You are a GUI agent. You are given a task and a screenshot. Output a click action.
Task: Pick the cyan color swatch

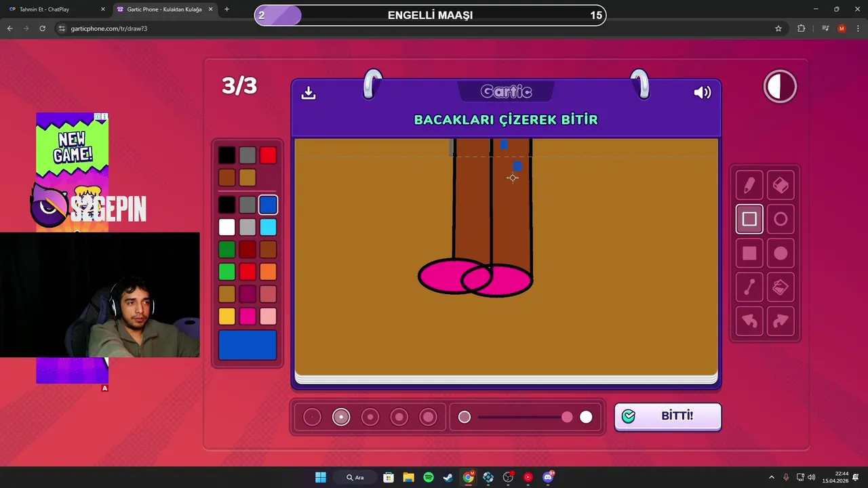(268, 227)
